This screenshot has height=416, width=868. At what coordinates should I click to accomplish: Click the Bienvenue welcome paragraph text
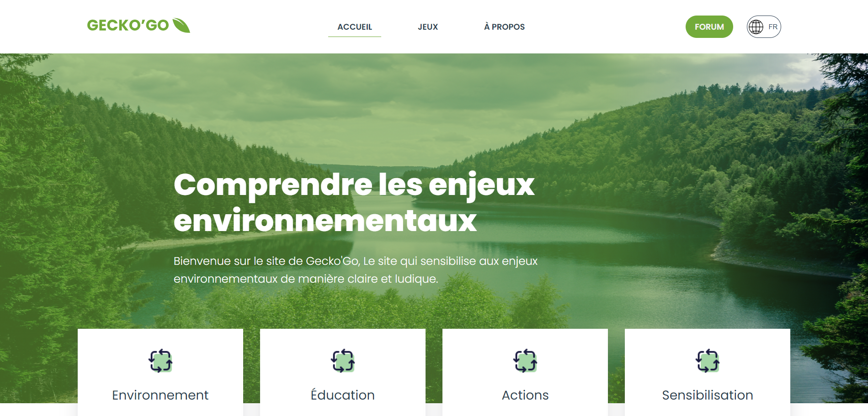click(356, 270)
